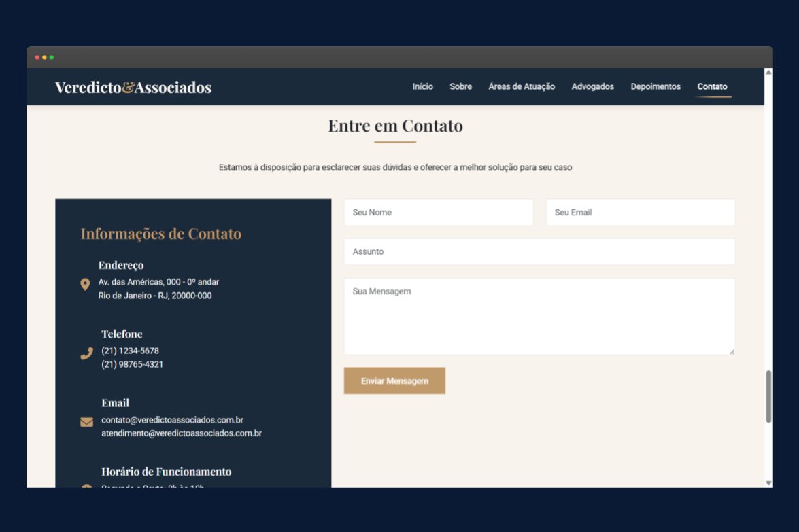Click the Assunto input field
The width and height of the screenshot is (799, 532).
[x=539, y=251]
